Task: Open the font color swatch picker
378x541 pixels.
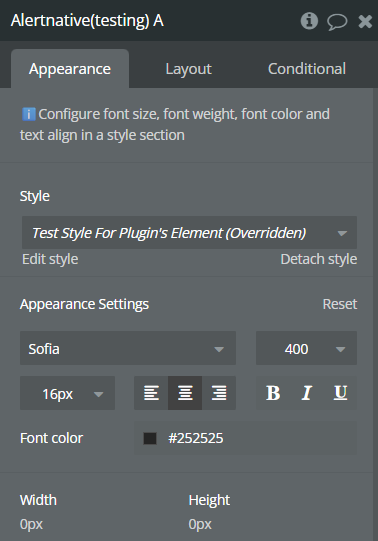Action: click(x=150, y=438)
